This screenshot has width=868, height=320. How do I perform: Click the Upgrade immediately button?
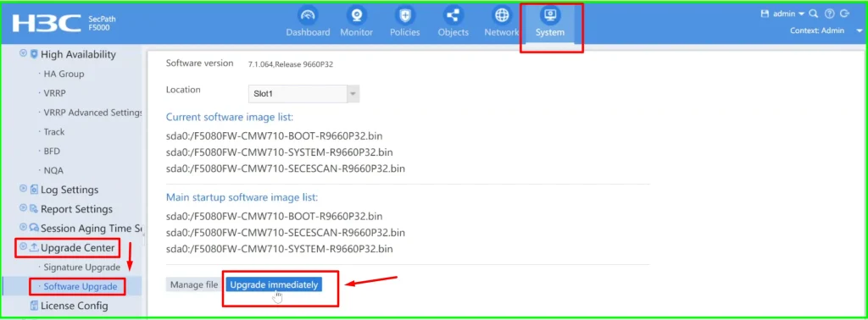point(274,284)
